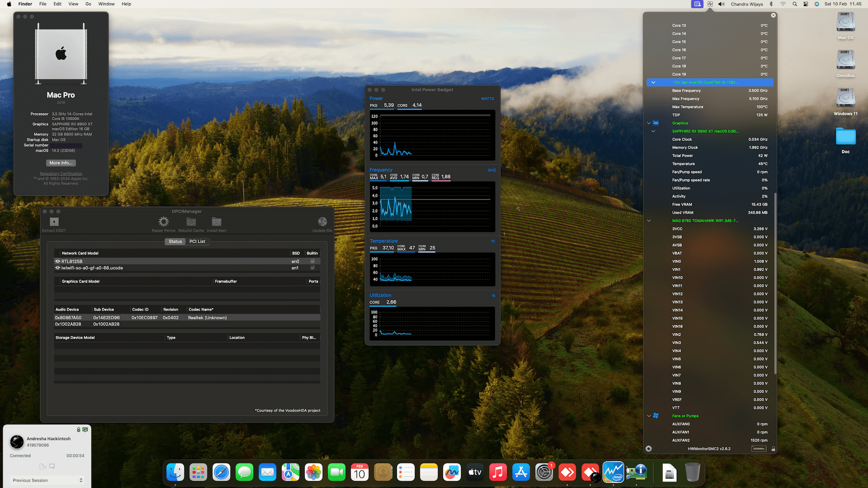Toggle Builtin checkbox for RTL8125B
Viewport: 868px width, 488px height.
[312, 261]
